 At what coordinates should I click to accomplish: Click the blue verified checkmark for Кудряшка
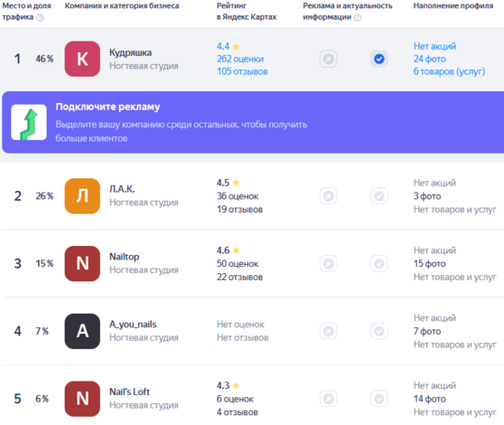click(x=379, y=59)
